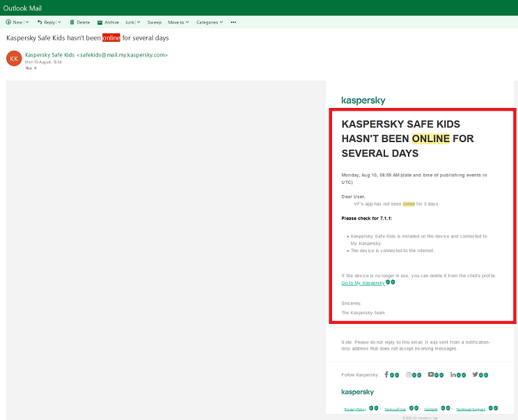
Task: Mark the message as Junk
Action: (x=129, y=22)
